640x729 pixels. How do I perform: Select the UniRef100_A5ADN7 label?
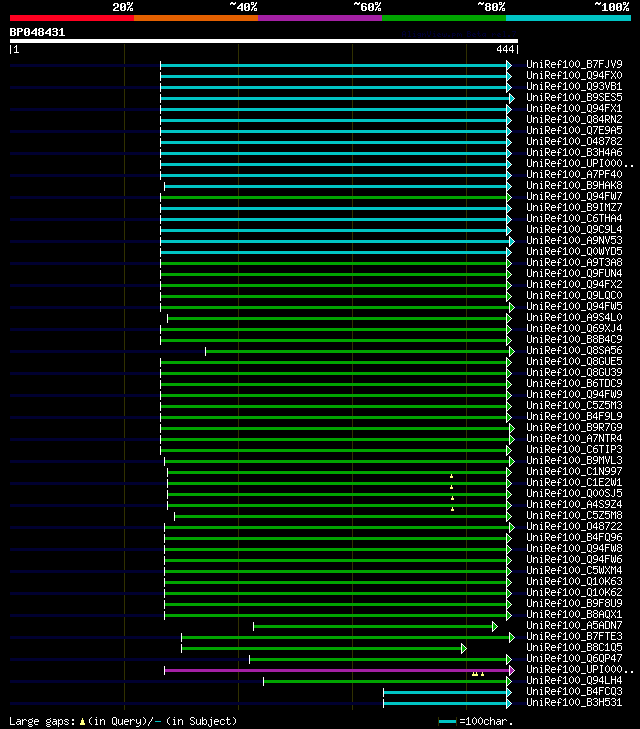coord(574,625)
